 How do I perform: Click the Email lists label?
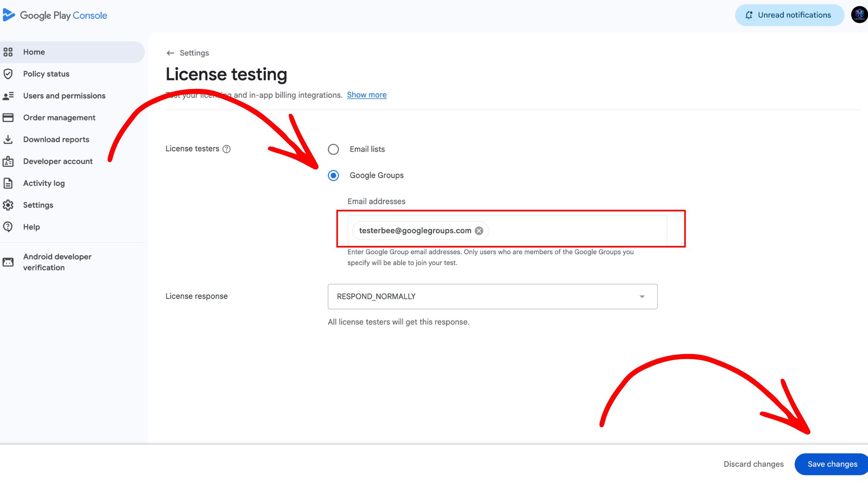click(367, 149)
